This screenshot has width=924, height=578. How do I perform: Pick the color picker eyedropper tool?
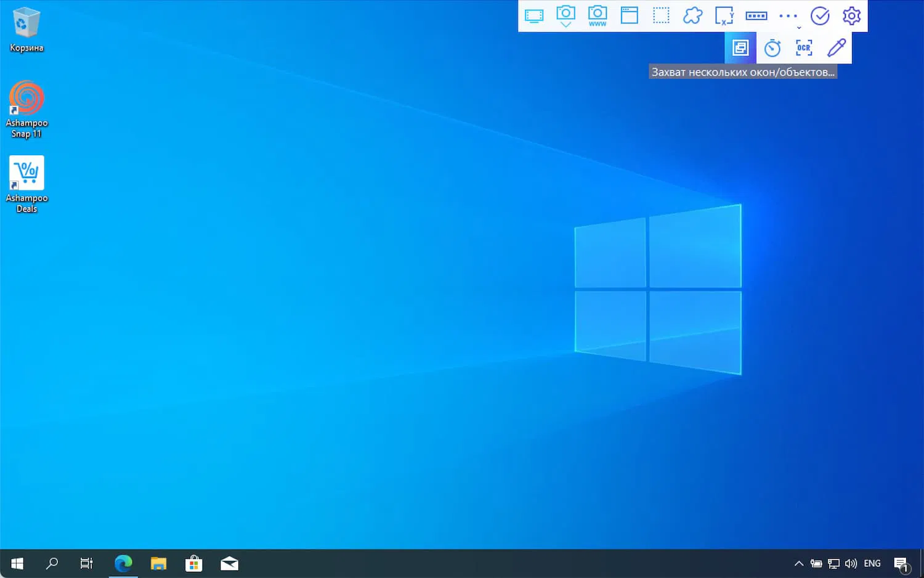[836, 48]
